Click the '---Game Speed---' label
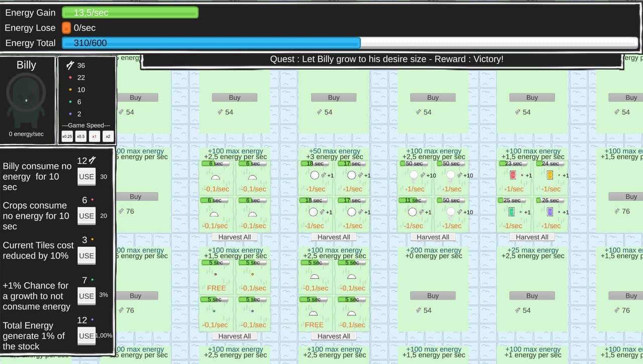Viewport: 643px width, 364px height. pyautogui.click(x=86, y=125)
